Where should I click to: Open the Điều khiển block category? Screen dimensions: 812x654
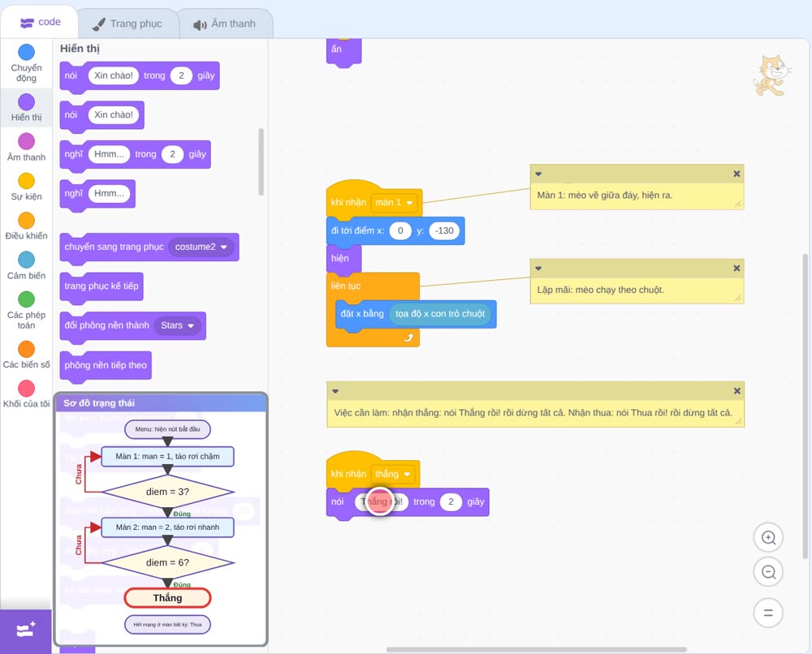point(27,226)
